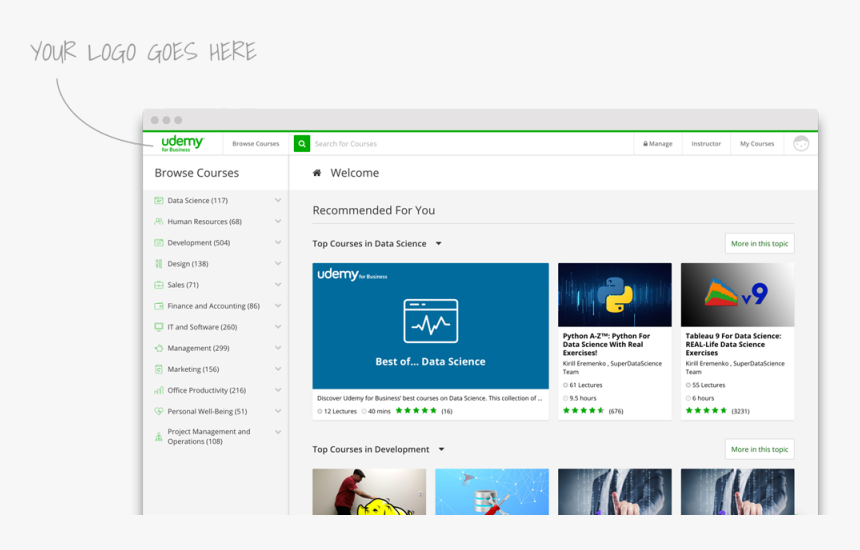This screenshot has height=550, width=860.
Task: Click the Marketing category icon
Action: [159, 369]
